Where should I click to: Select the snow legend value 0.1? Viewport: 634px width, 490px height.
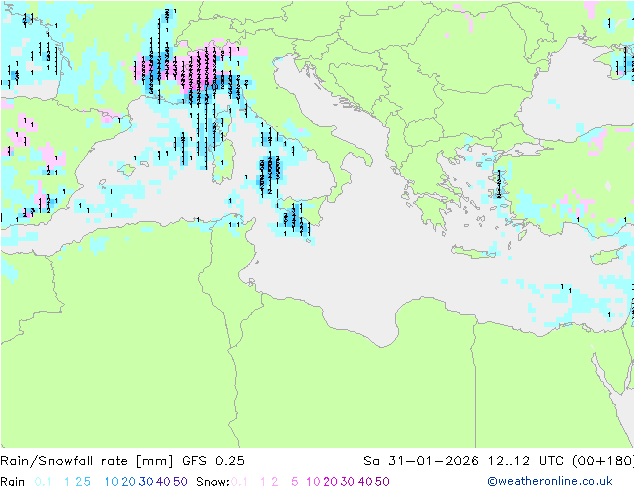click(x=239, y=482)
